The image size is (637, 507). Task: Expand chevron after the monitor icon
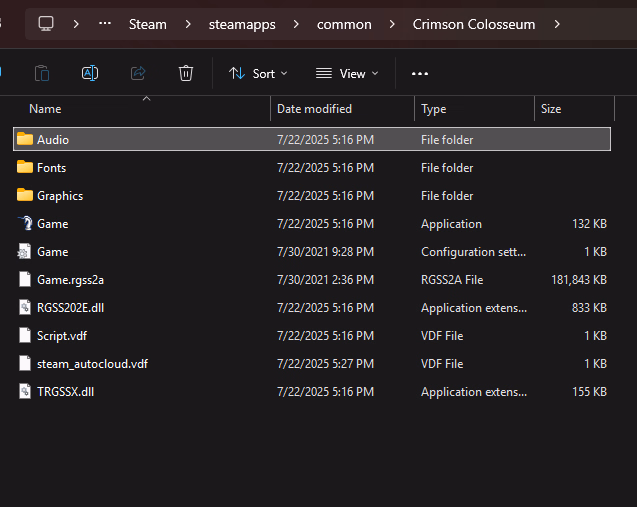pyautogui.click(x=76, y=24)
